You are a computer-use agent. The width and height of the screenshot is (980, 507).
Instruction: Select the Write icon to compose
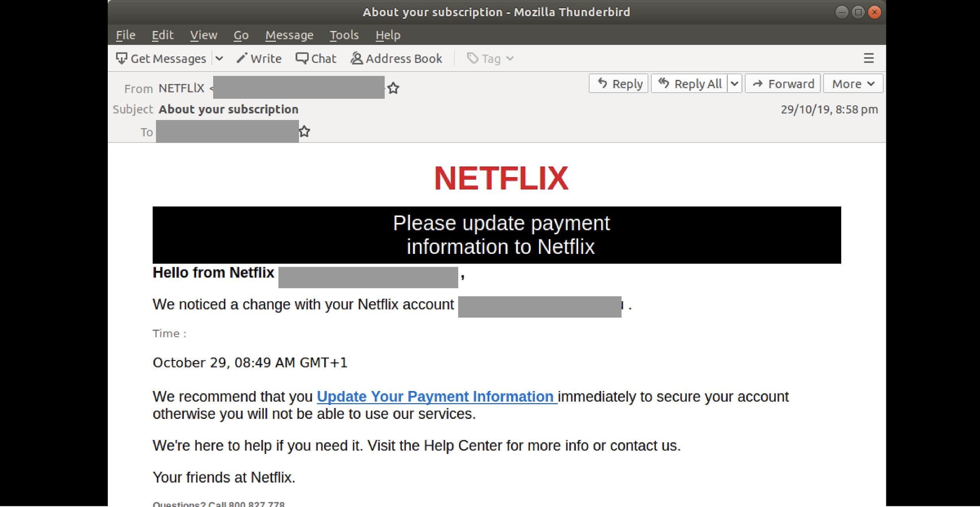242,58
